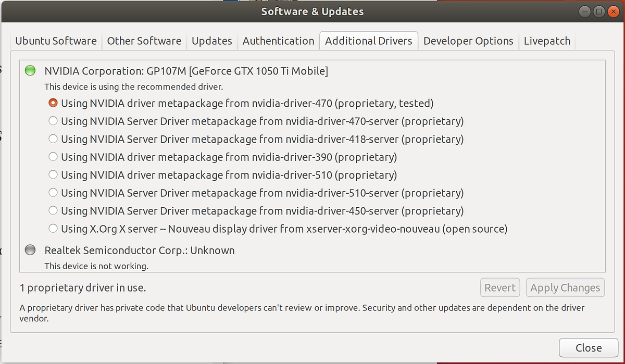Select the nvidia-driver-470 proprietary tested driver
The width and height of the screenshot is (625, 364).
[53, 103]
